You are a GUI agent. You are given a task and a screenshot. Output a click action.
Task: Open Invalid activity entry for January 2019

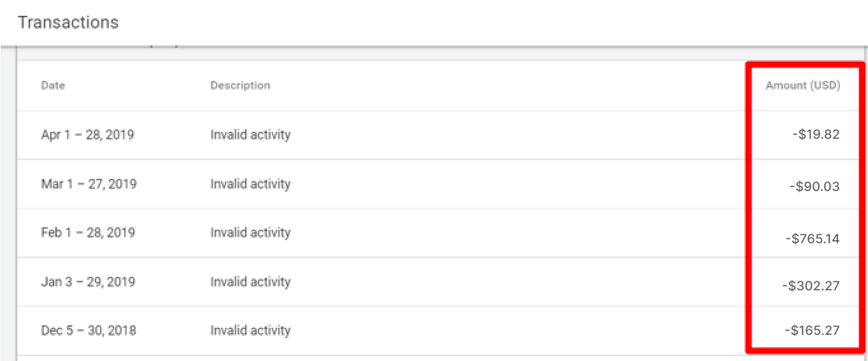pyautogui.click(x=250, y=281)
